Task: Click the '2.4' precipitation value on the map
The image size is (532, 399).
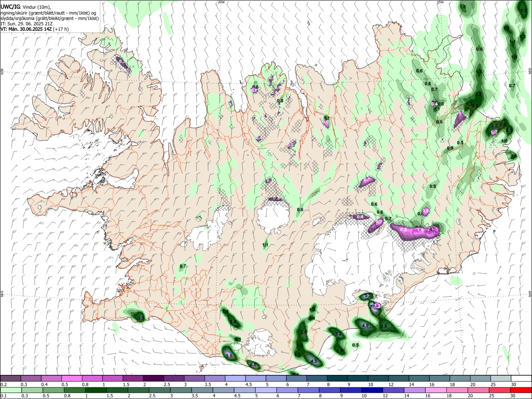Action: [233, 322]
